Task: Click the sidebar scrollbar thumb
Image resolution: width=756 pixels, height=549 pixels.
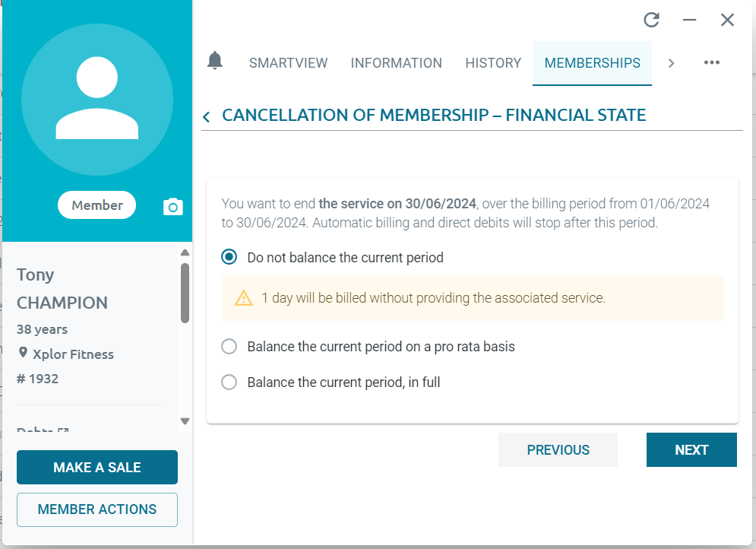Action: click(x=184, y=289)
